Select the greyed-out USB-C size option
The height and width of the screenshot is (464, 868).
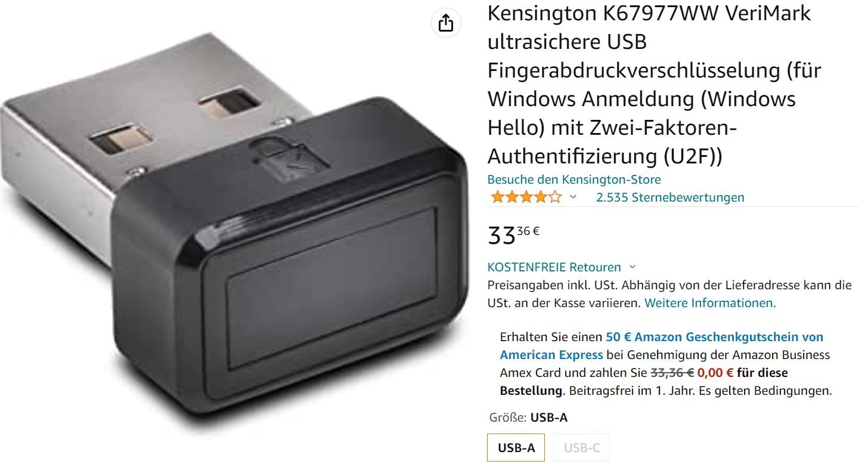click(582, 448)
